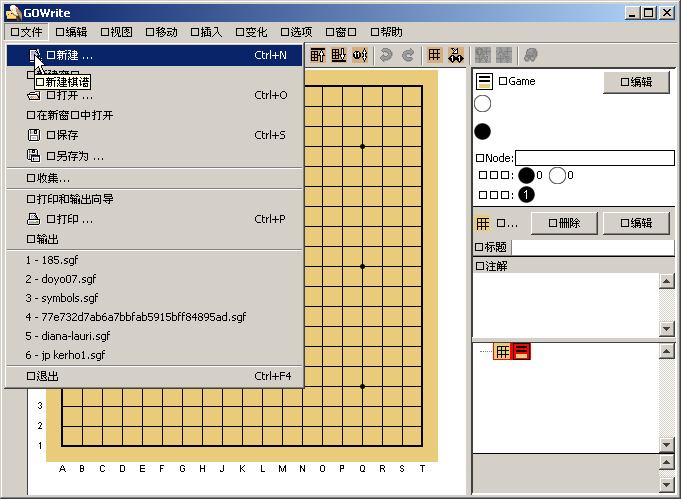
Task: Open 打印和输出向导 print wizard entry
Action: [x=155, y=199]
